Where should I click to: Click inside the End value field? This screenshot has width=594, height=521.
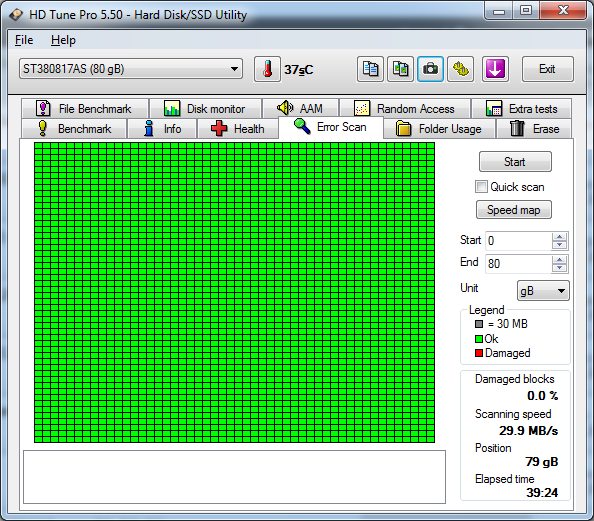pos(518,263)
